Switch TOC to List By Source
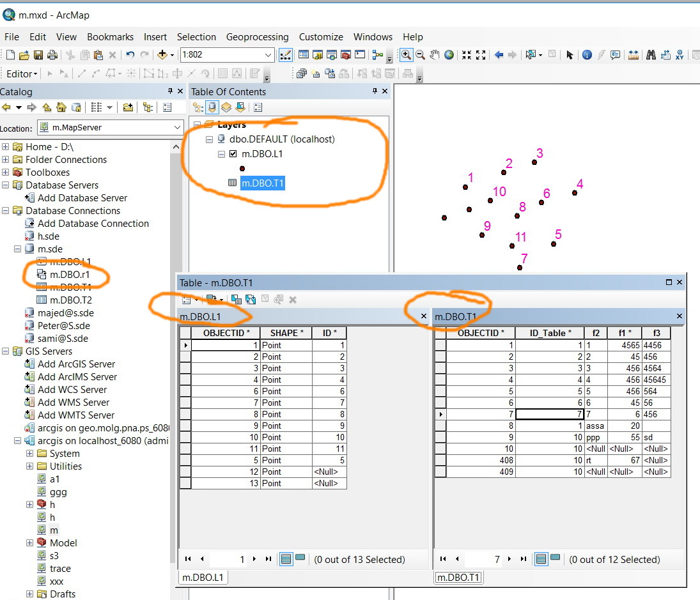The height and width of the screenshot is (600, 700). (212, 107)
